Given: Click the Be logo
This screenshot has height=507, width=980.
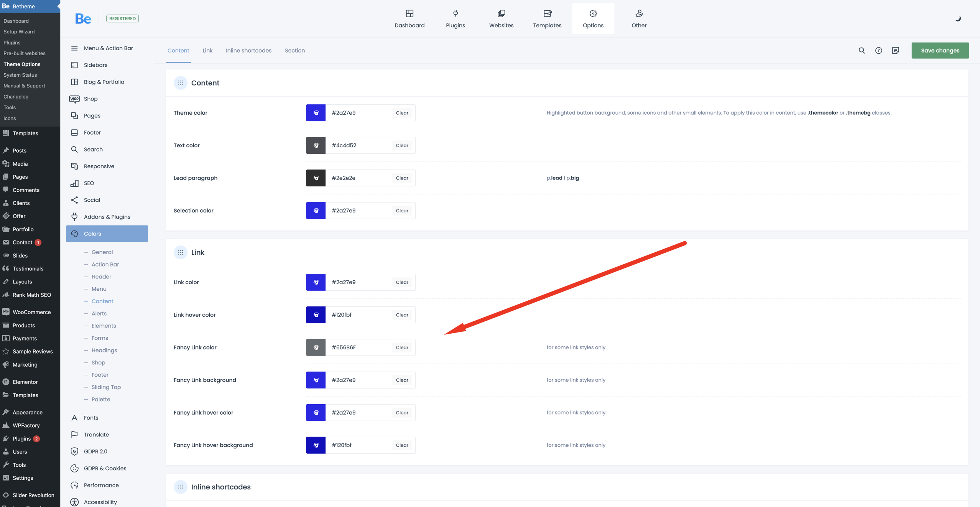Looking at the screenshot, I should (x=83, y=18).
